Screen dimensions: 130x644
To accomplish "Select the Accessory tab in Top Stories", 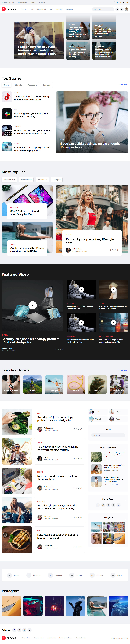I will click(x=32, y=85).
